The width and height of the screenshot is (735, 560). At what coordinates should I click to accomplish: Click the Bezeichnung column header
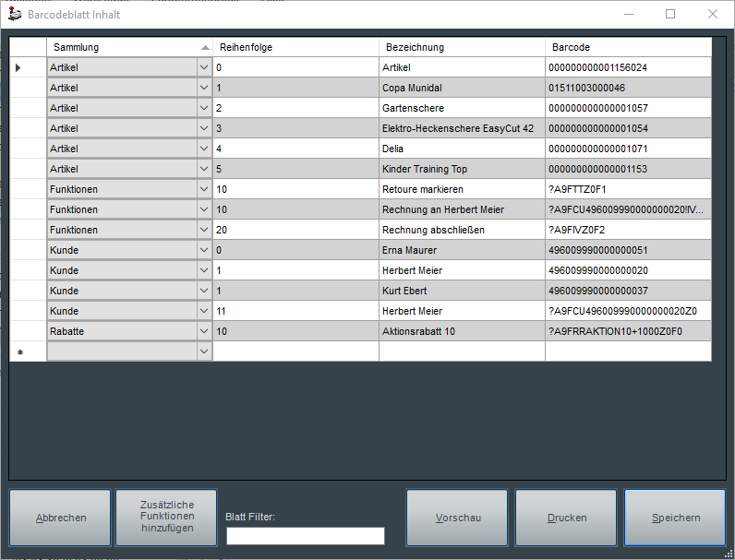(x=462, y=47)
